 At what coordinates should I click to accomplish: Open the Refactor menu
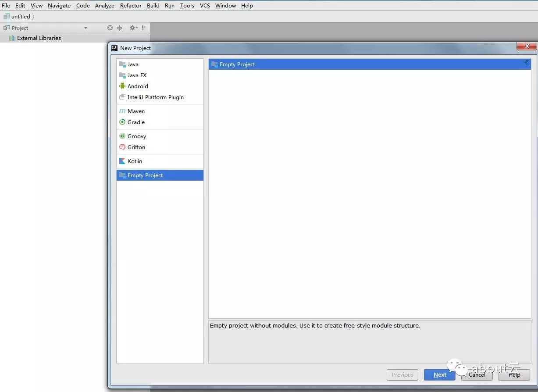pyautogui.click(x=131, y=6)
